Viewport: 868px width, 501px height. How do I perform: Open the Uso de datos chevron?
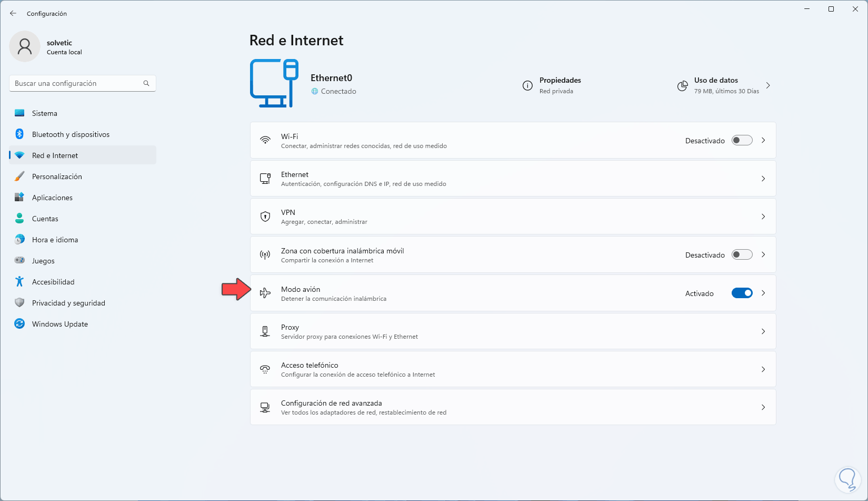pyautogui.click(x=768, y=85)
